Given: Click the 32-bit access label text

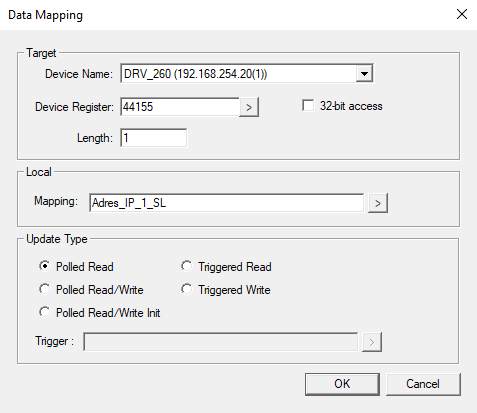Looking at the screenshot, I should (x=351, y=106).
